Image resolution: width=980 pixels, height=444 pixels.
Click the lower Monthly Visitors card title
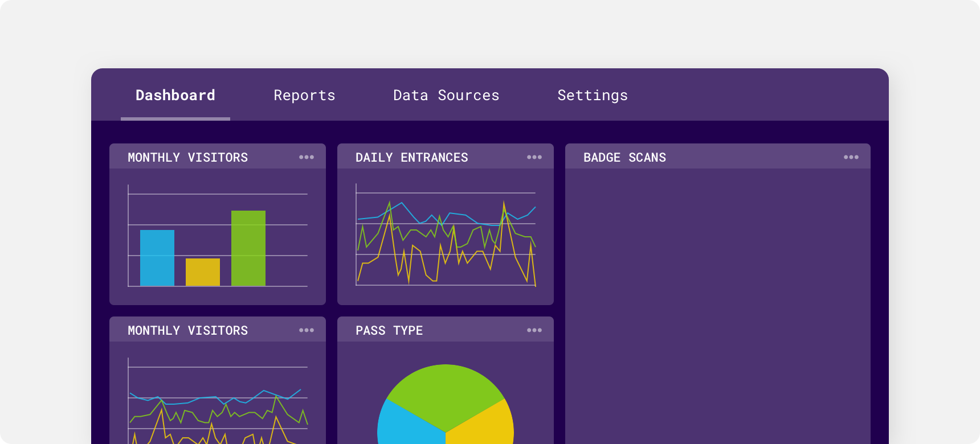[188, 331]
